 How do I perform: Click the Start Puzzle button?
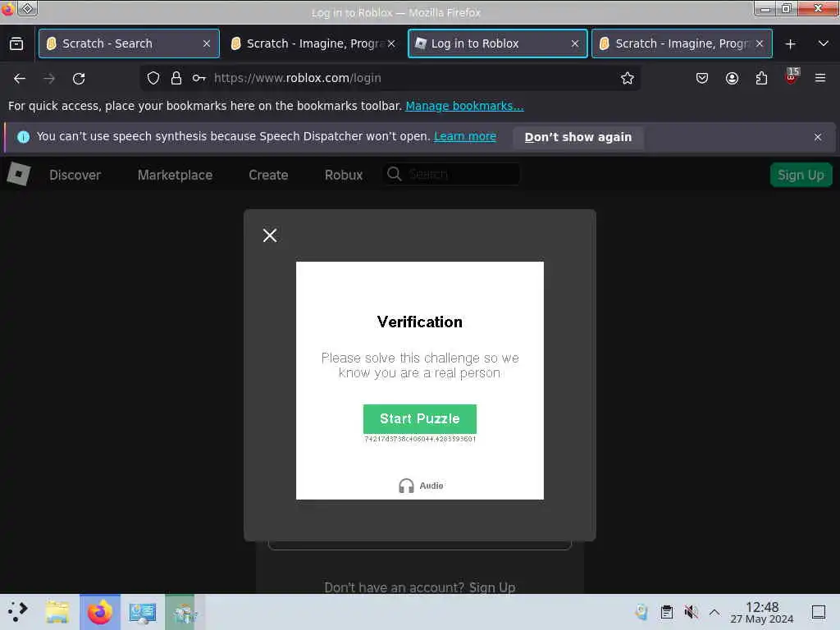(x=419, y=419)
